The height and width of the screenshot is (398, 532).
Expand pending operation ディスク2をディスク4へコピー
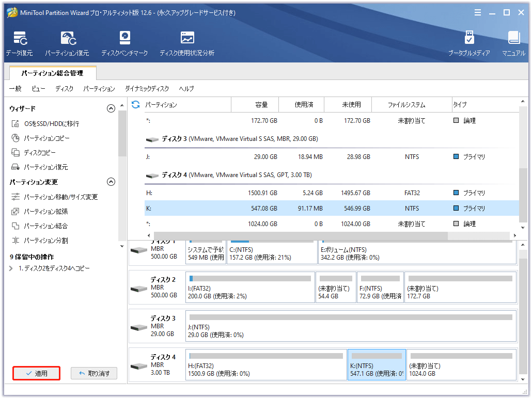tap(10, 267)
